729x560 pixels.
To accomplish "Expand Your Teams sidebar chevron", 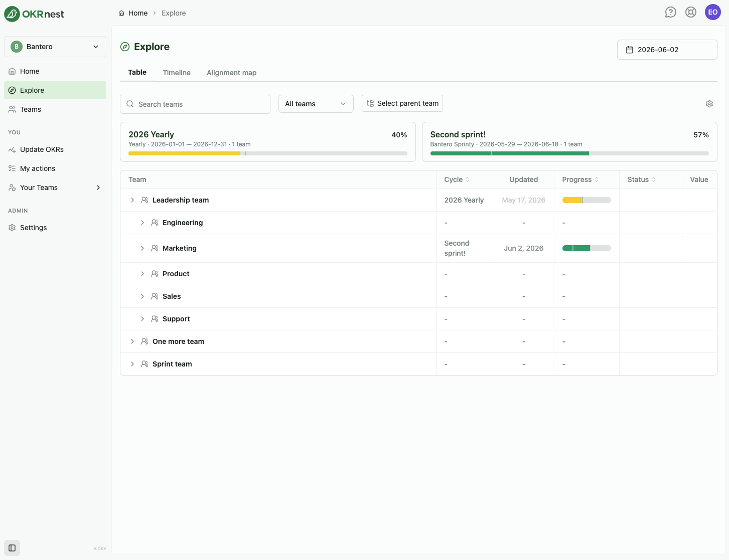I will [x=98, y=188].
